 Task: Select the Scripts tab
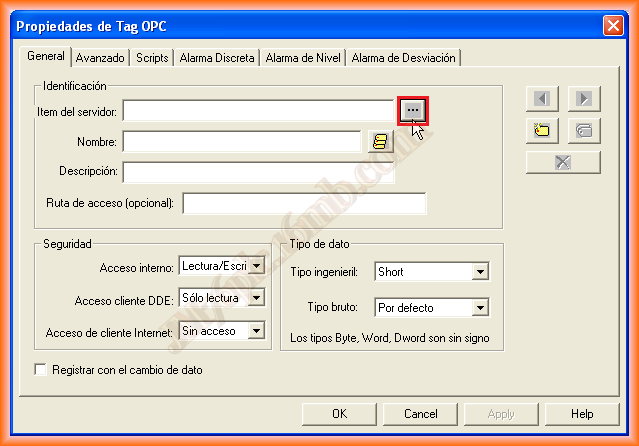click(x=153, y=58)
